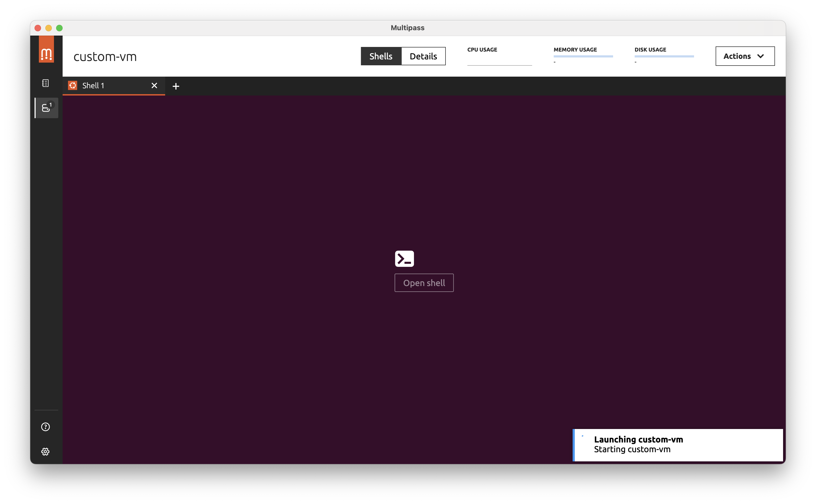Close the Shell 1 tab
816x504 pixels.
(154, 86)
